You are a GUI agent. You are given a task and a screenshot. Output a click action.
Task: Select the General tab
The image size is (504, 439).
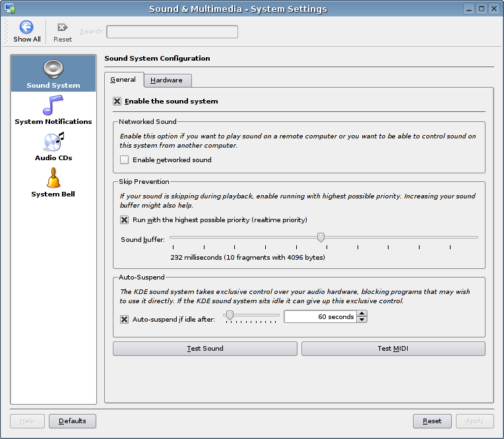coord(123,80)
